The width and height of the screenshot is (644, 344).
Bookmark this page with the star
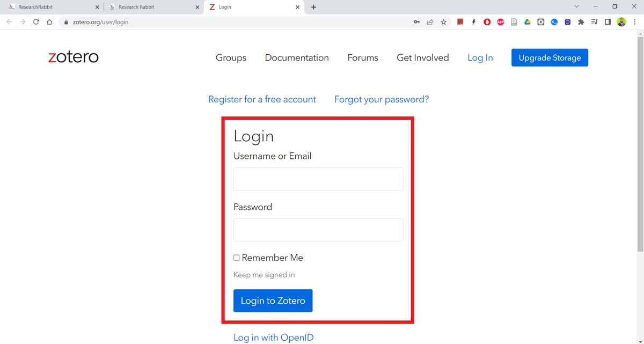tap(443, 22)
